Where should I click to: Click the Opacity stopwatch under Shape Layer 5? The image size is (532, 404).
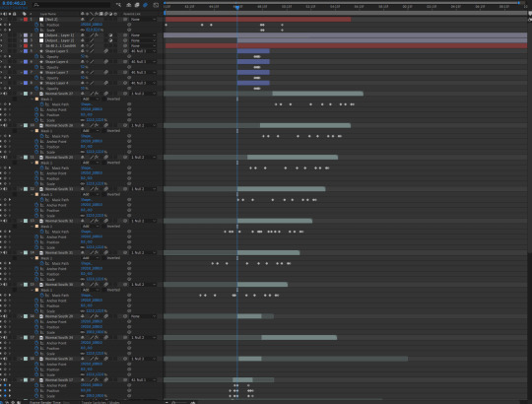[x=36, y=56]
